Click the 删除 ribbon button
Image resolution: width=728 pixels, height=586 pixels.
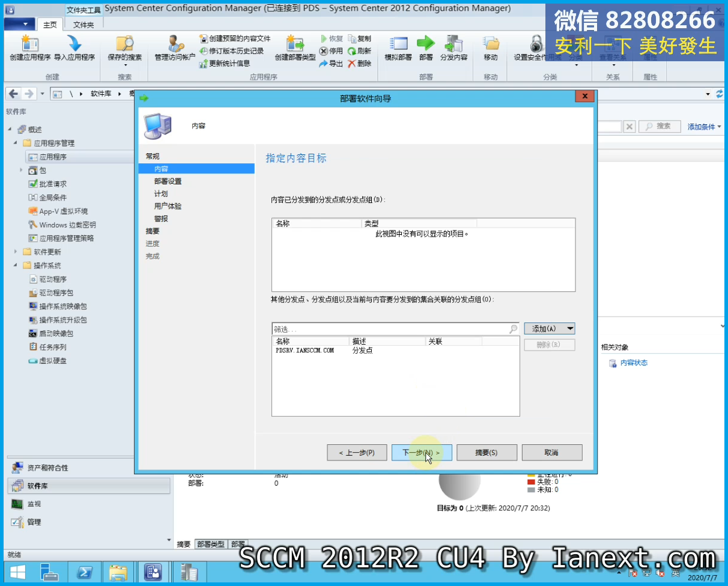(360, 63)
